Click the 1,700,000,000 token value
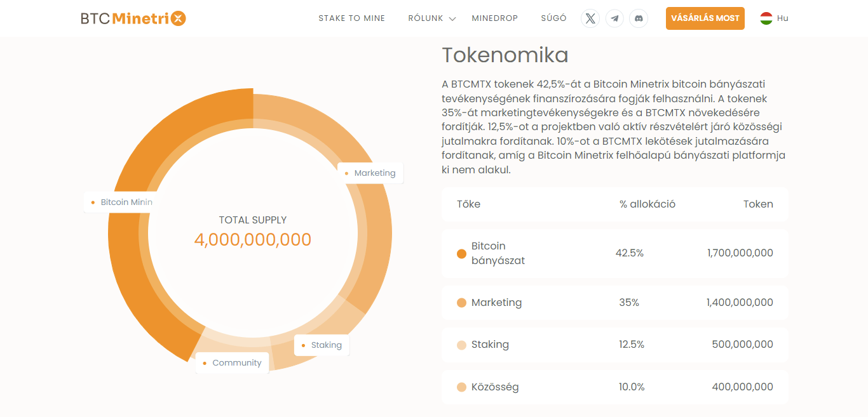 pos(740,253)
